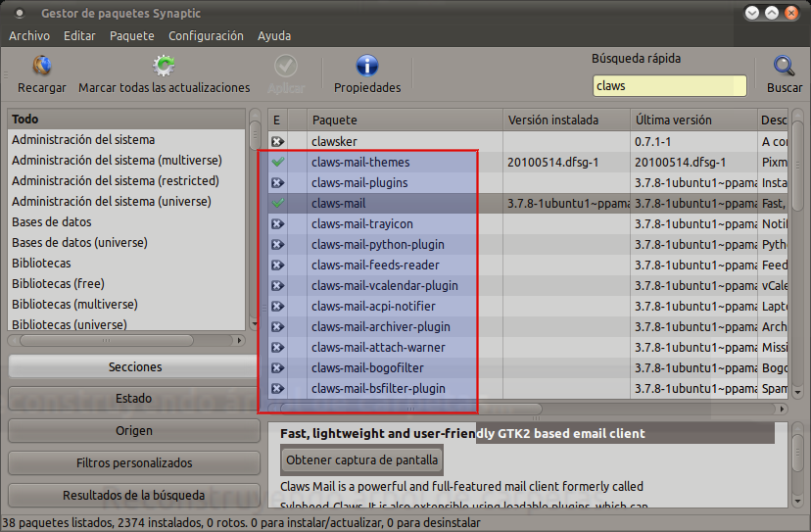
Task: Click package list vertical scrollbar down arrow
Action: 797,392
